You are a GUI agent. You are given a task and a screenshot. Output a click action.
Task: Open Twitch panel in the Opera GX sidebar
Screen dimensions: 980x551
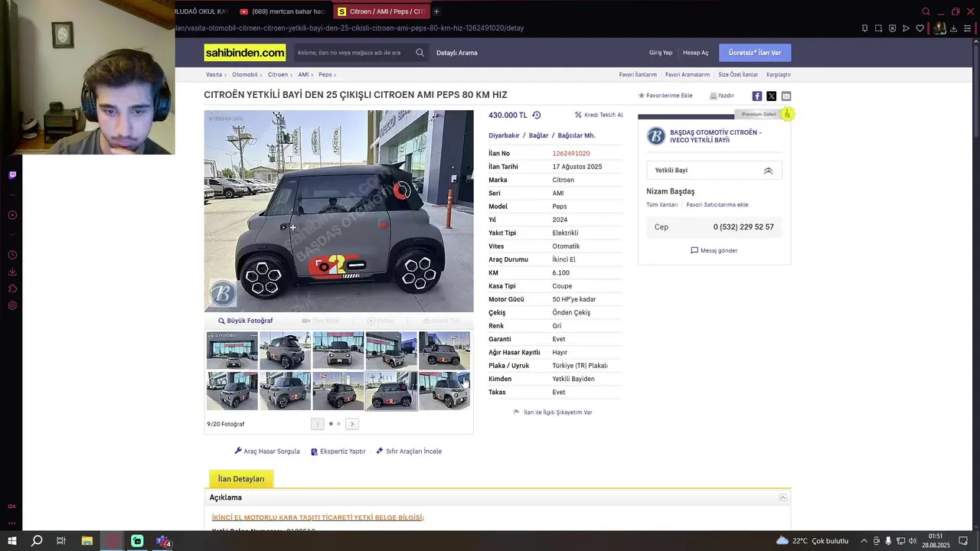point(12,174)
